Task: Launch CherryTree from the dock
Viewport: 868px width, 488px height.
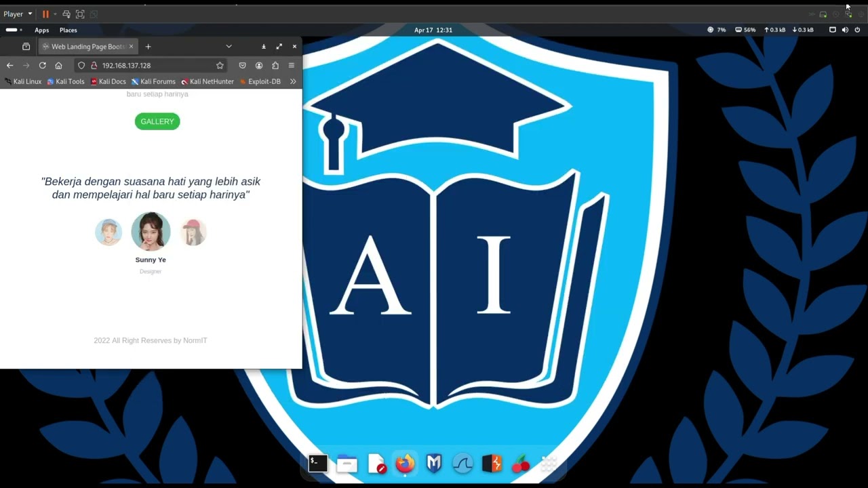Action: (x=521, y=464)
